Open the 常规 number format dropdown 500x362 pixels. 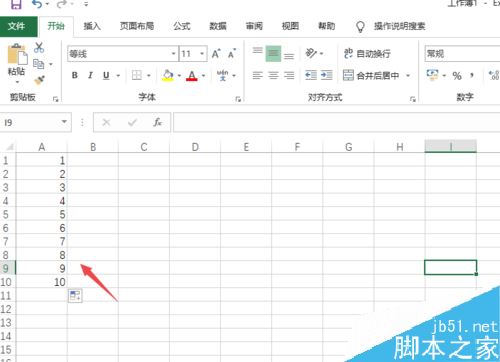[x=462, y=54]
